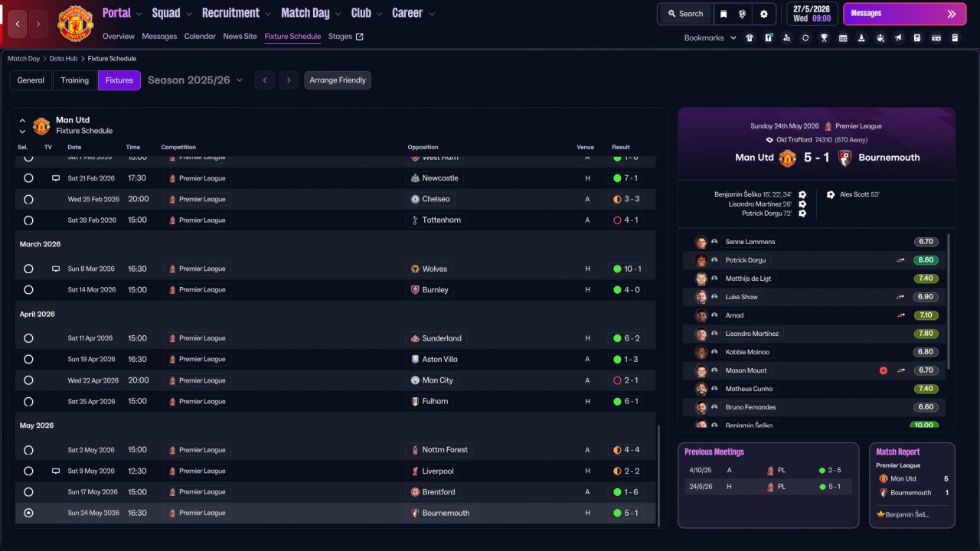Select the Burnley fixture radio button
This screenshot has width=980, height=551.
(x=28, y=290)
